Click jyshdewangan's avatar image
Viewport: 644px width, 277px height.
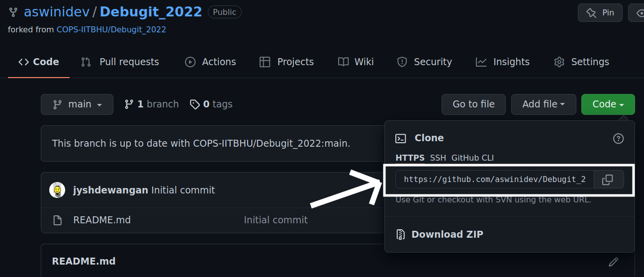[57, 190]
